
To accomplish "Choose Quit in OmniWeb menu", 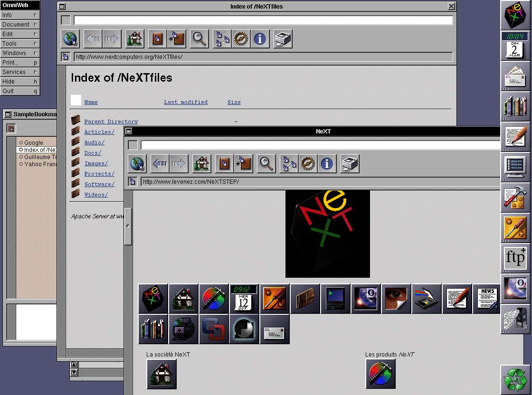I will pos(20,91).
